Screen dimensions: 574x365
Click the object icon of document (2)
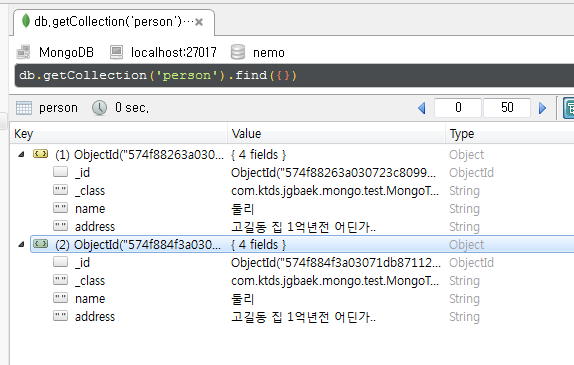pos(40,243)
